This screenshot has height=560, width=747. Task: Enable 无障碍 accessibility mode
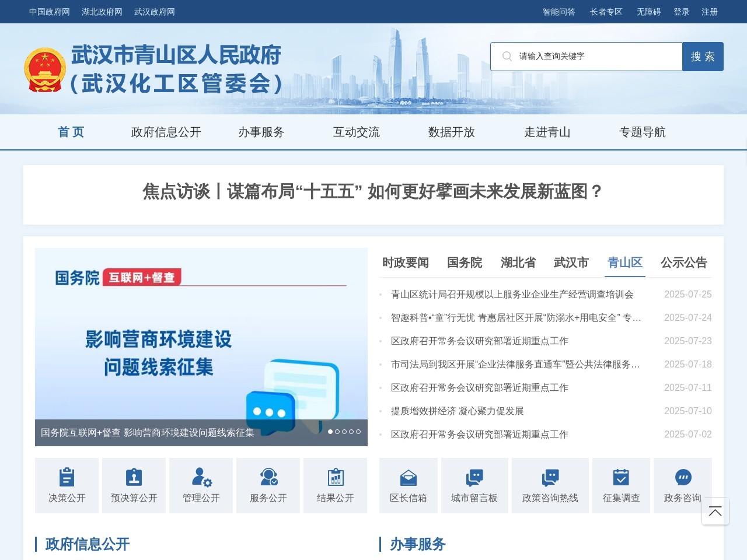pos(649,12)
